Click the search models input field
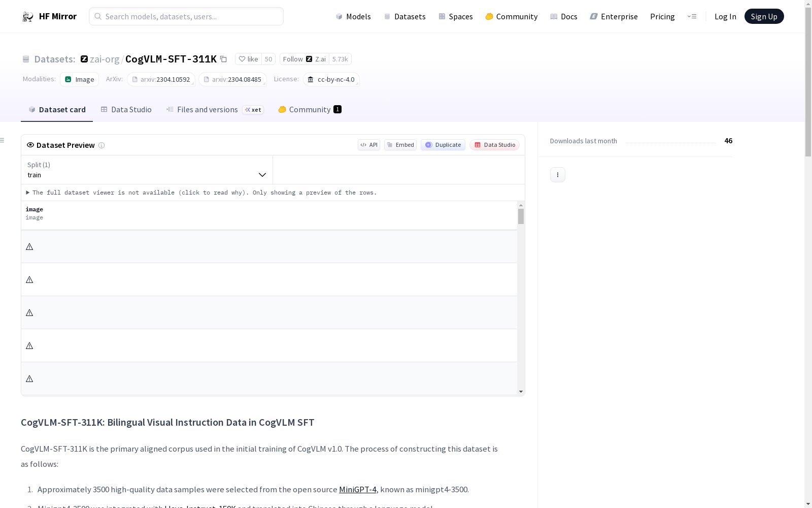Image resolution: width=812 pixels, height=508 pixels. pyautogui.click(x=186, y=16)
